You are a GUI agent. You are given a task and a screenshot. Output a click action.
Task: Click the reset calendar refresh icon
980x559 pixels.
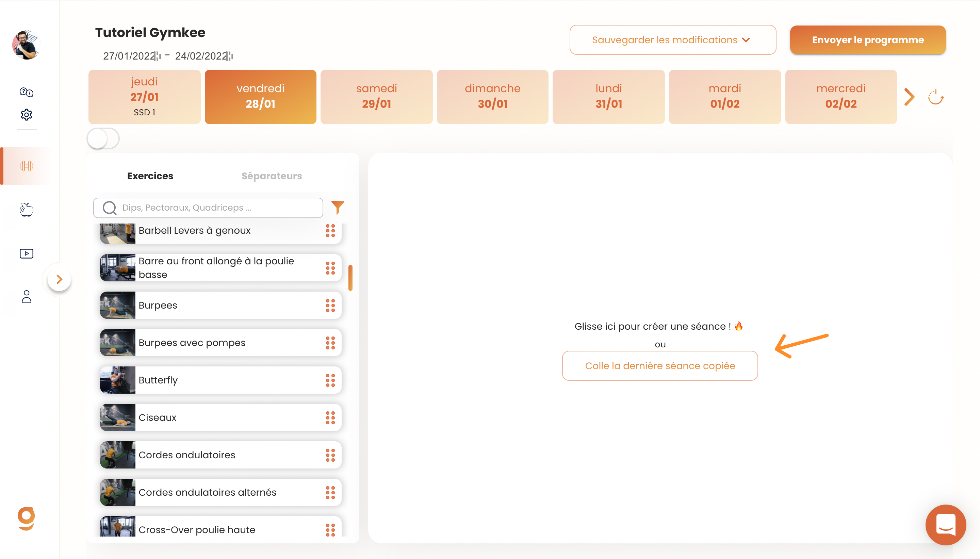(x=936, y=97)
